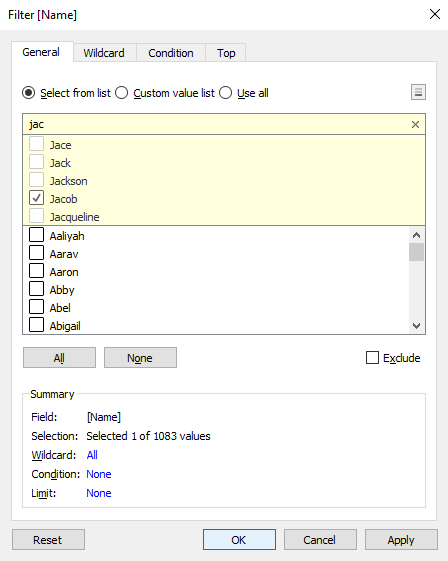Click the scroll up arrow in the name list
Screen dimensions: 448x561
pos(416,235)
